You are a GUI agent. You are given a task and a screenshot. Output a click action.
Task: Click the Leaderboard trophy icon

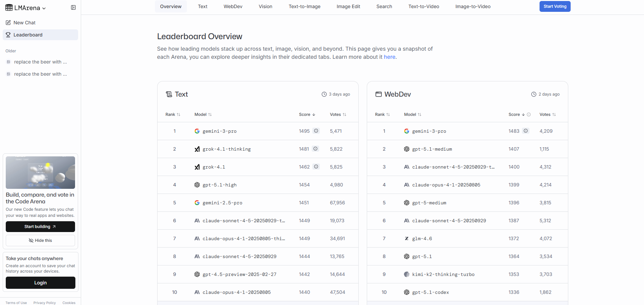(8, 35)
